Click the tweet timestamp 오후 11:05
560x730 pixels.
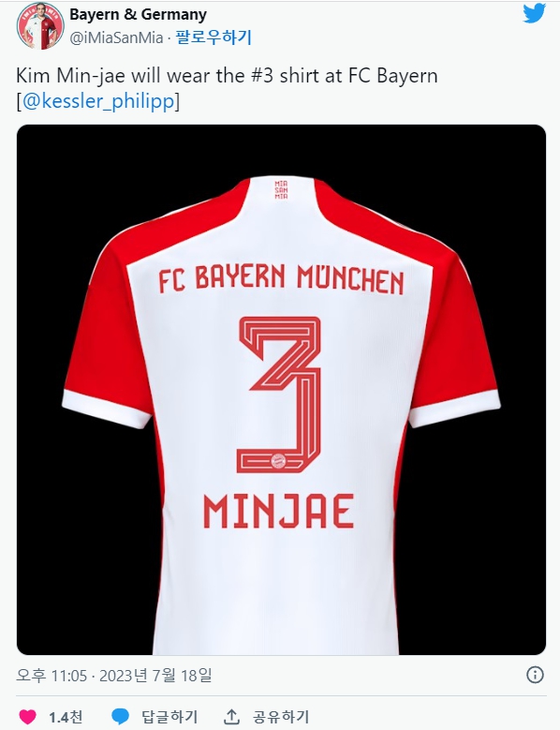coord(52,675)
